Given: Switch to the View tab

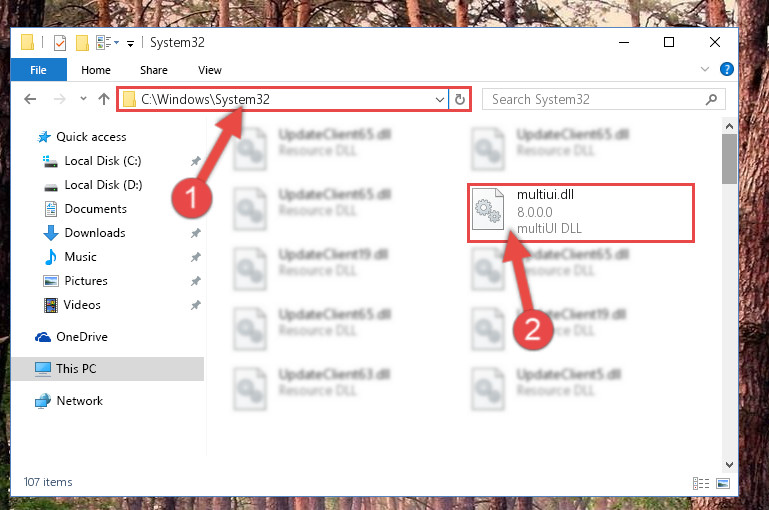Looking at the screenshot, I should [210, 70].
